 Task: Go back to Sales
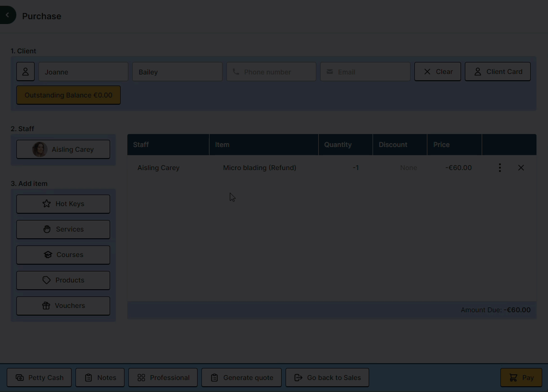[327, 378]
